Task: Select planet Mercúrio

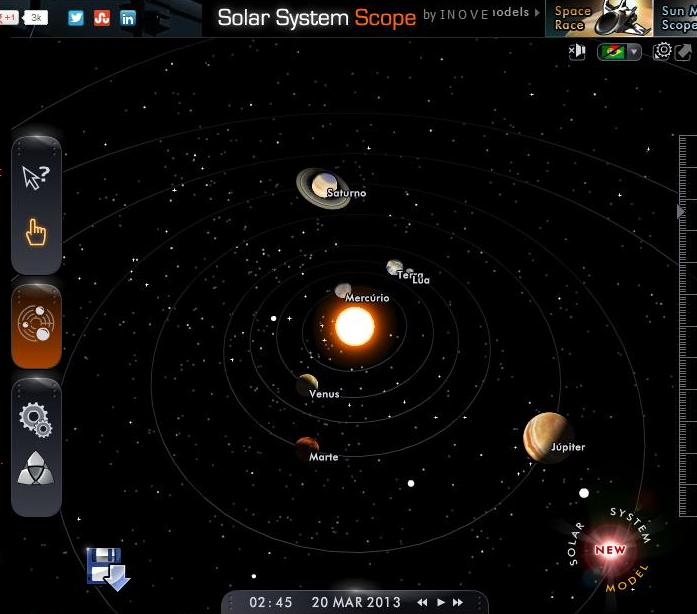Action: 343,290
